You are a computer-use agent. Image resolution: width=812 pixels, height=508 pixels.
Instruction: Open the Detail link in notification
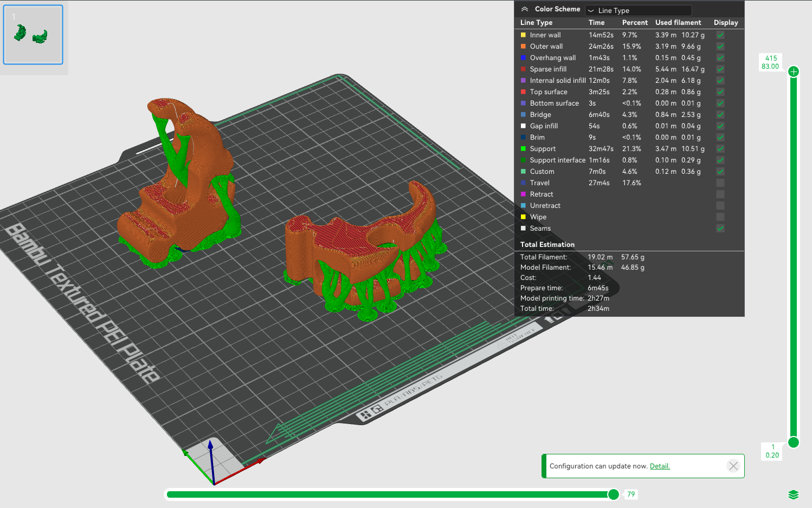(x=660, y=466)
